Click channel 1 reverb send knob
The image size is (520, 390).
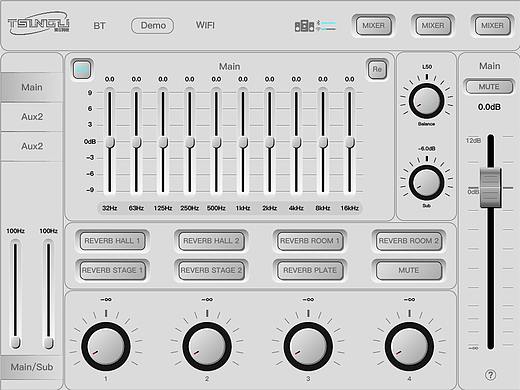(x=106, y=347)
